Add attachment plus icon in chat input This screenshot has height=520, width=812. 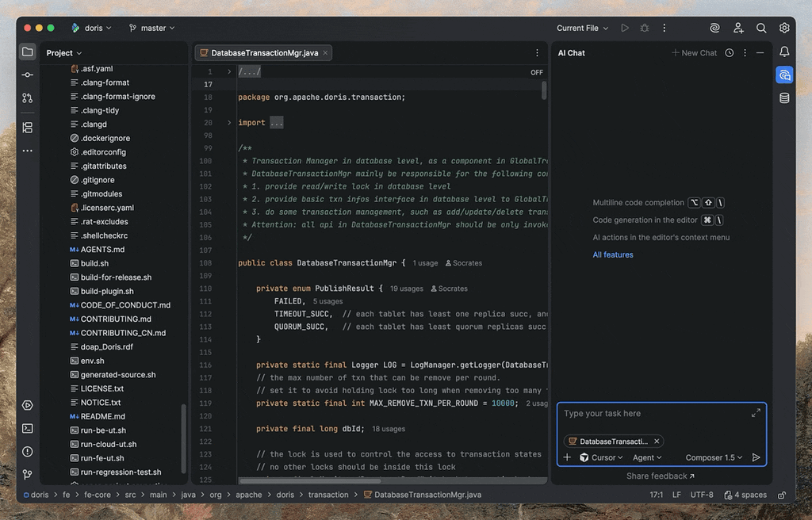click(x=567, y=457)
